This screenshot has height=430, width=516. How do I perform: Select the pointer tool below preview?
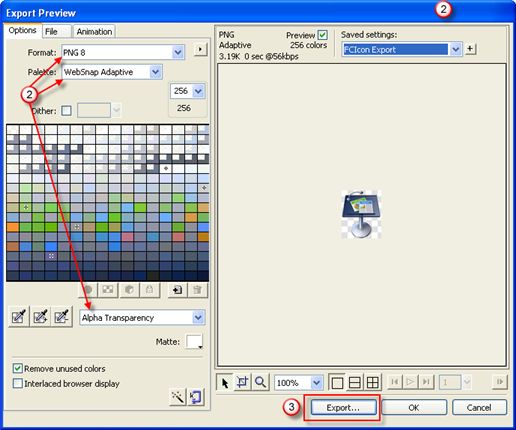click(x=225, y=382)
